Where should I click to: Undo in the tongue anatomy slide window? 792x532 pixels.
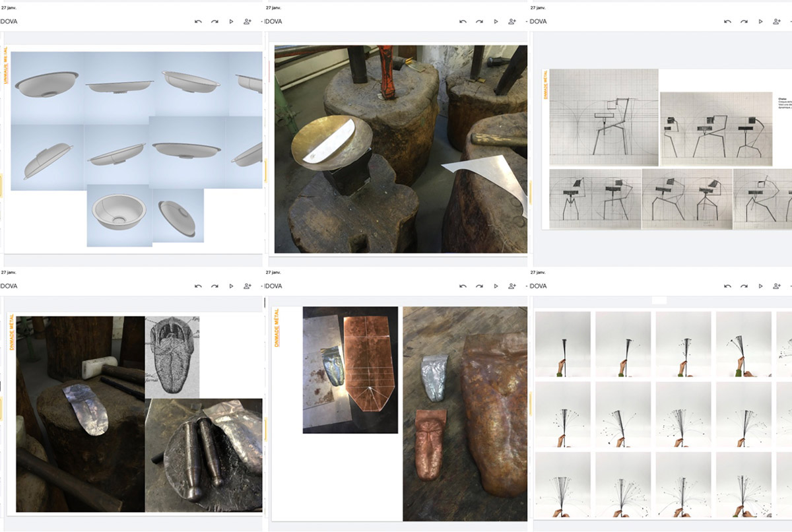198,286
